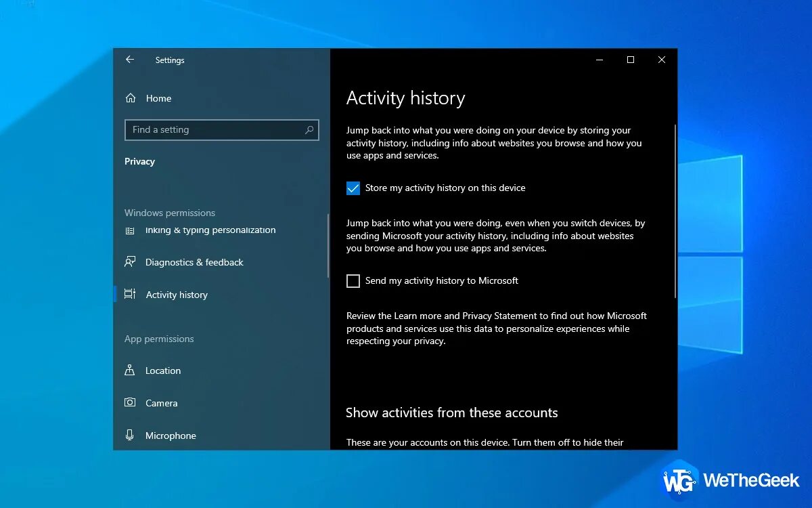Click the Microphone icon in sidebar
This screenshot has height=508, width=812.
(x=130, y=436)
